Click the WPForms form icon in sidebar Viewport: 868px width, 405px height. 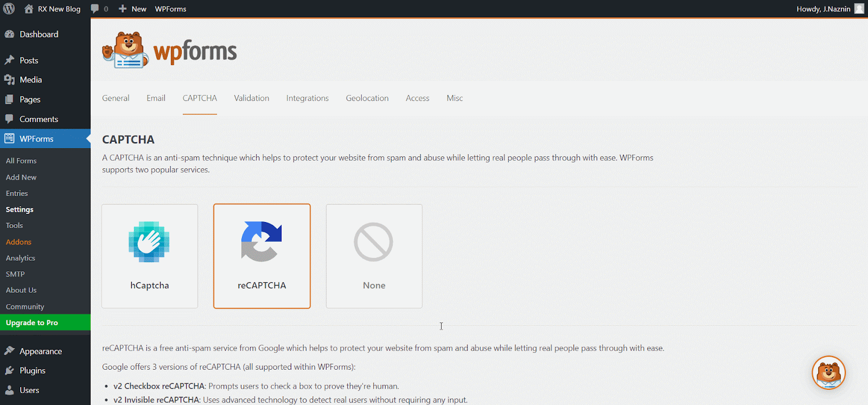(x=9, y=138)
